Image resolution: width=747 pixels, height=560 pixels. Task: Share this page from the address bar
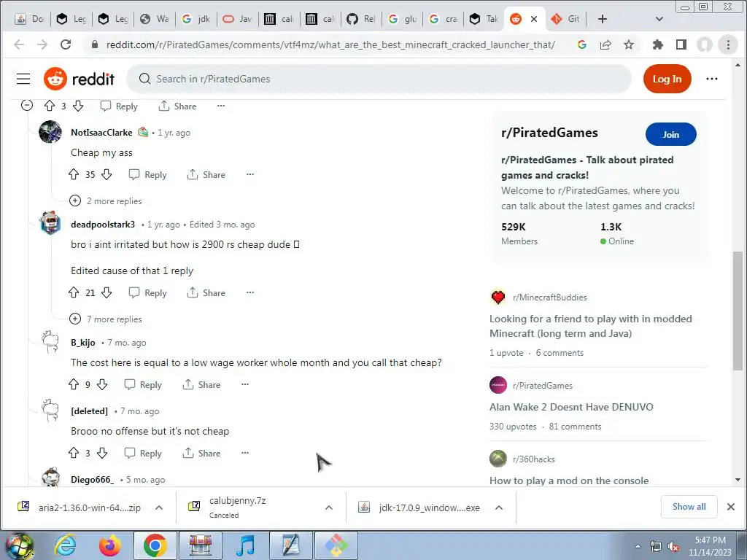pos(605,44)
